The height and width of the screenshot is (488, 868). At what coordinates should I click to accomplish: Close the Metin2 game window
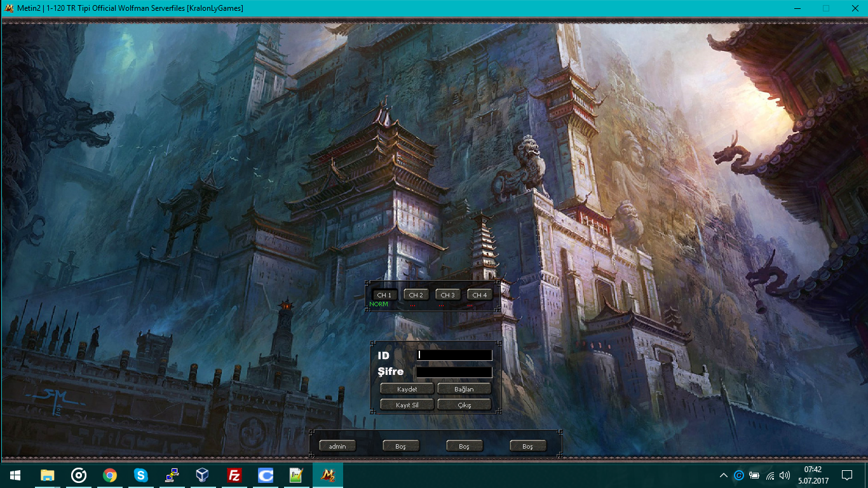855,8
